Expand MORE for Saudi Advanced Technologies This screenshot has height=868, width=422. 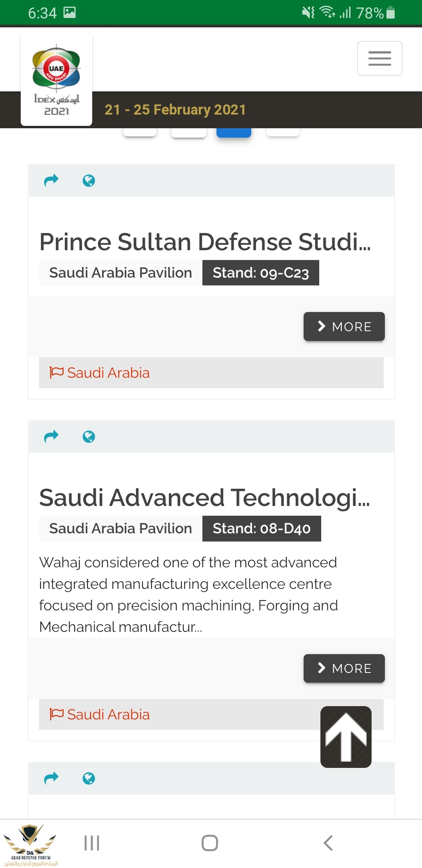(344, 668)
